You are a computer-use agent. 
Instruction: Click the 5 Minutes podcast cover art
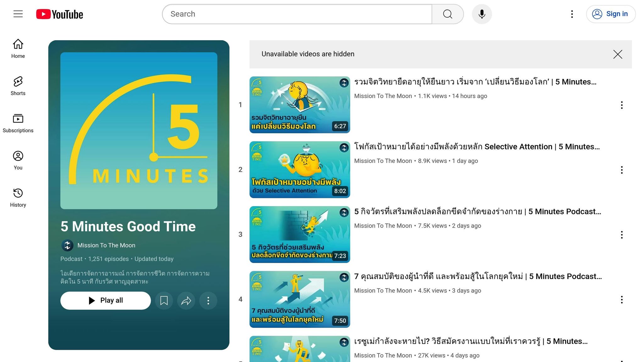click(x=139, y=131)
